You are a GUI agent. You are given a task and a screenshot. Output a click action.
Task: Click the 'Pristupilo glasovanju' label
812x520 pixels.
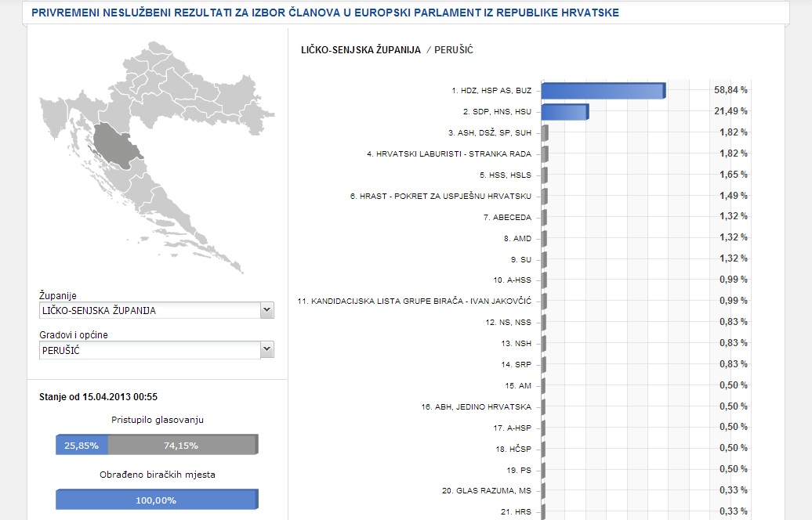158,420
